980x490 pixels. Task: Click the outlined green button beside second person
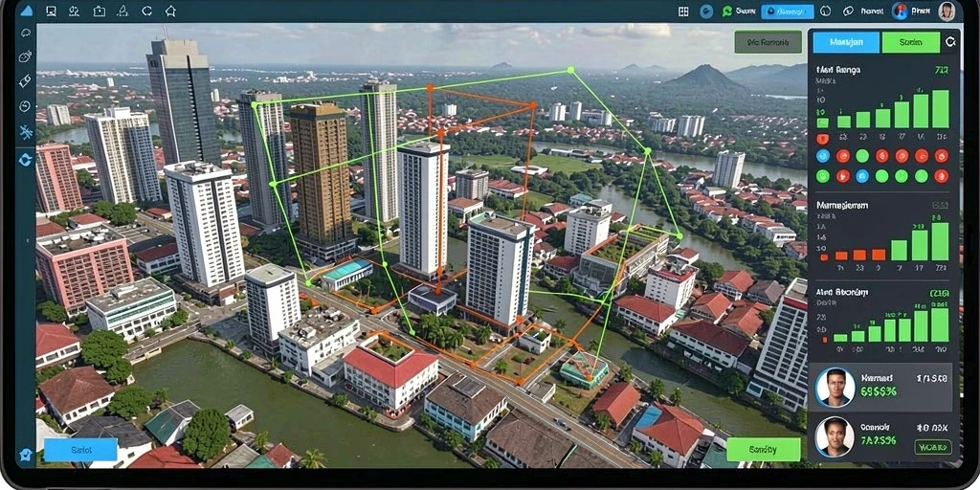click(x=933, y=447)
